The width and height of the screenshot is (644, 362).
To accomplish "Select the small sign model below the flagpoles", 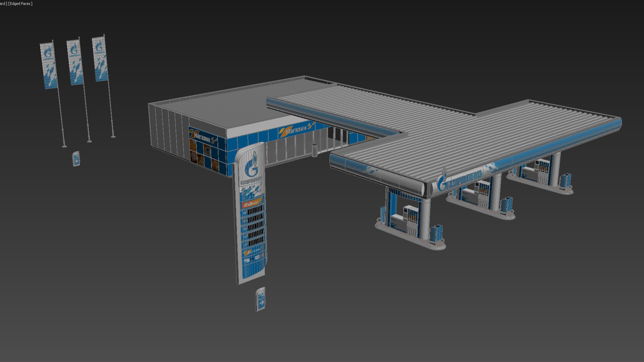I will tap(76, 159).
